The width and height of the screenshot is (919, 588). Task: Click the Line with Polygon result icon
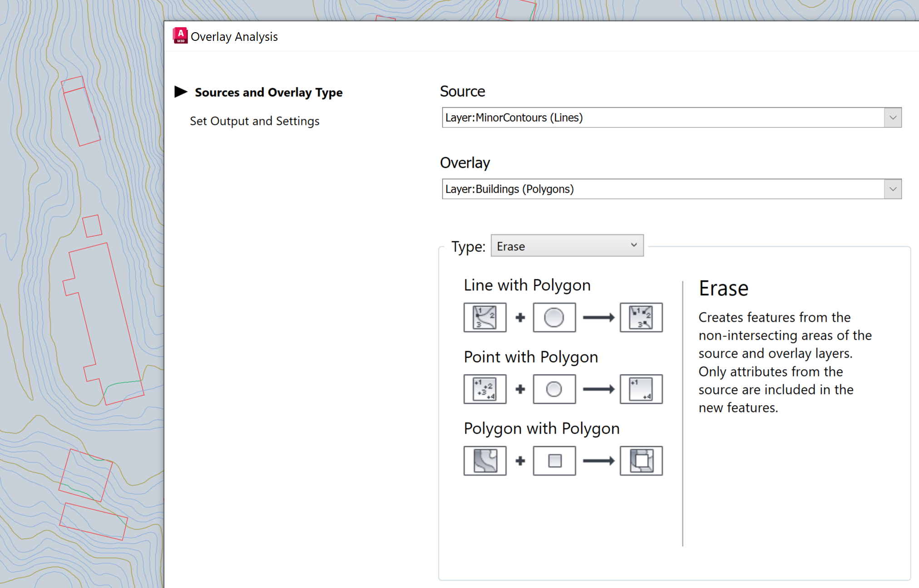pos(641,318)
